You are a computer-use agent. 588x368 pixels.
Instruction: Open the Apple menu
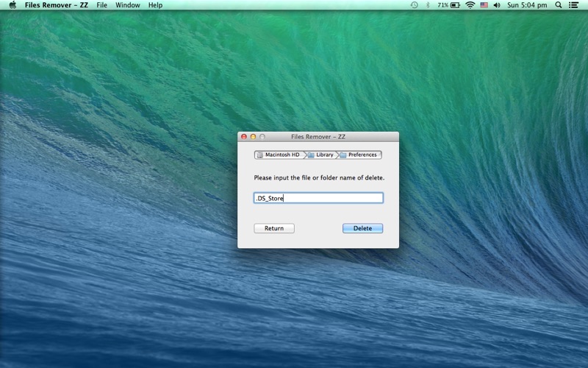(x=12, y=5)
